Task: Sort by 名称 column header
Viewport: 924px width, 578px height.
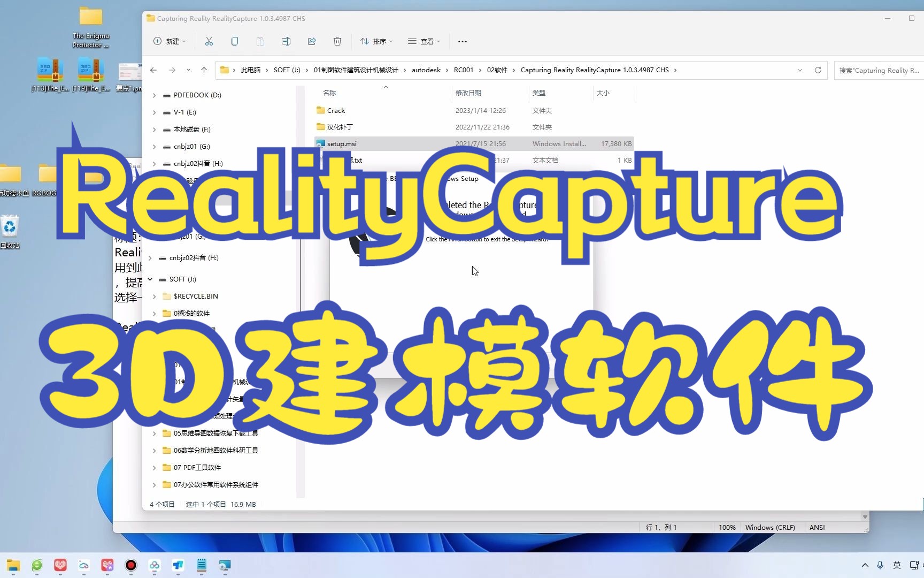Action: pos(329,93)
